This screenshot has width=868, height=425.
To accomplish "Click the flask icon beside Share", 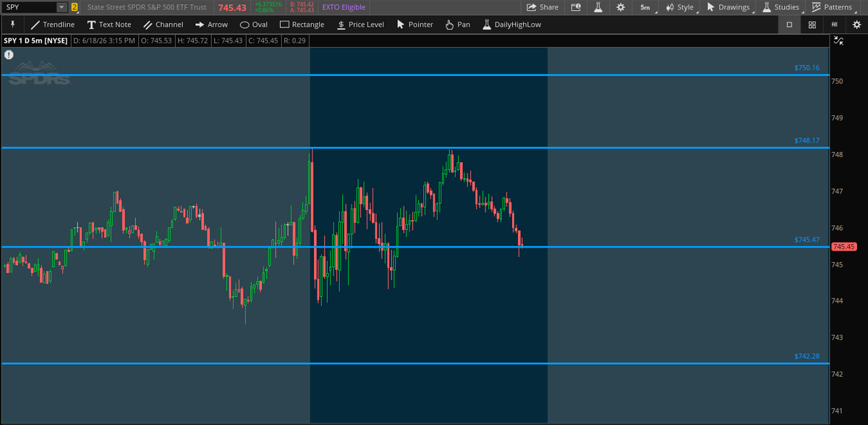I will tap(598, 7).
